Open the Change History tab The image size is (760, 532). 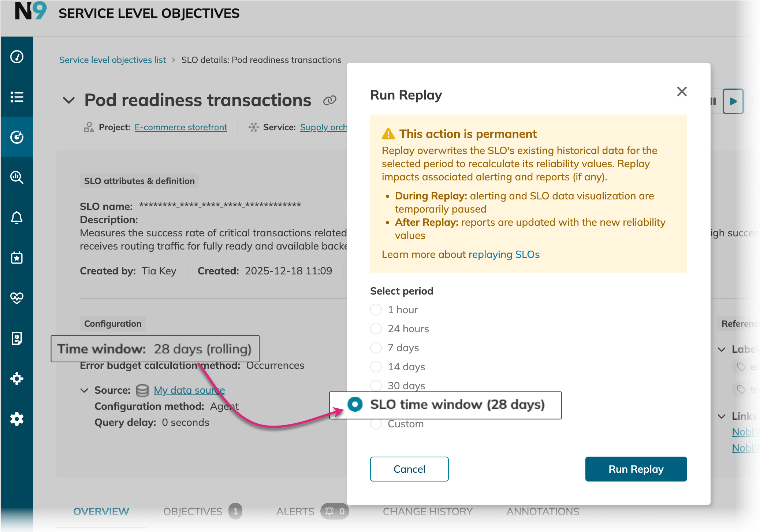point(428,512)
